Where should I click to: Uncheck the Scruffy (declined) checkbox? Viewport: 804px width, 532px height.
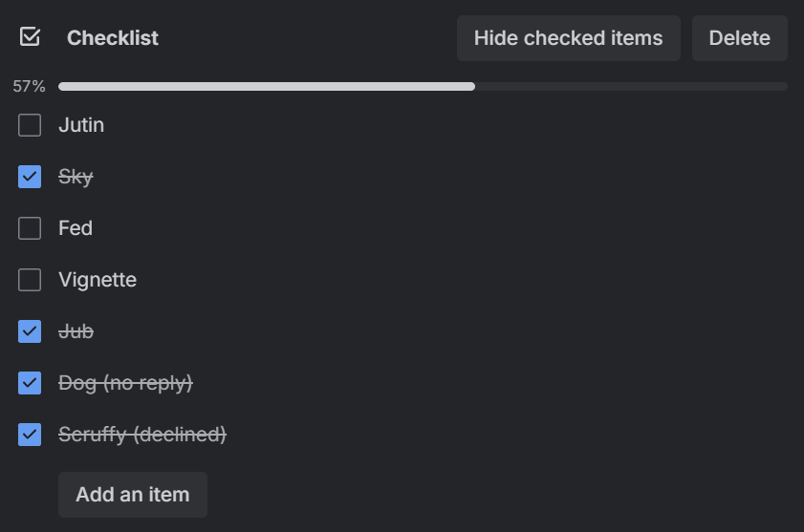tap(30, 435)
